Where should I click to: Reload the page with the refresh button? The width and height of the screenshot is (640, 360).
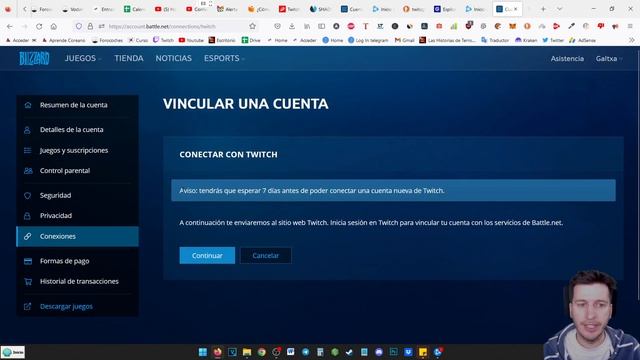point(39,26)
